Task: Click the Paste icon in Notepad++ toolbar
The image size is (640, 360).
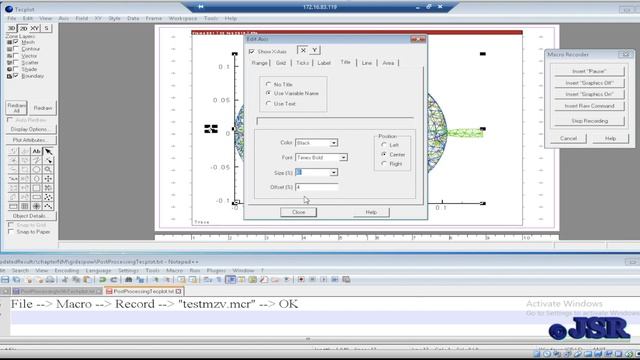Action: click(87, 280)
